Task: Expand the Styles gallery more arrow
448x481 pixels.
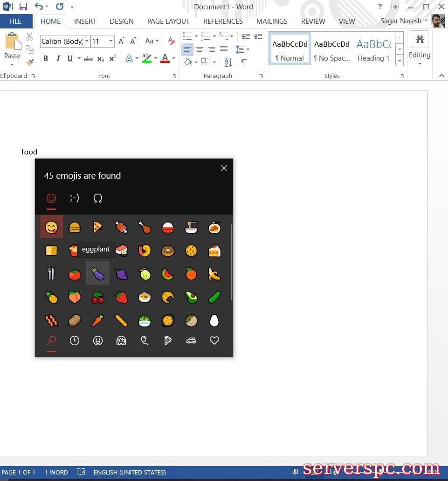Action: pyautogui.click(x=400, y=60)
